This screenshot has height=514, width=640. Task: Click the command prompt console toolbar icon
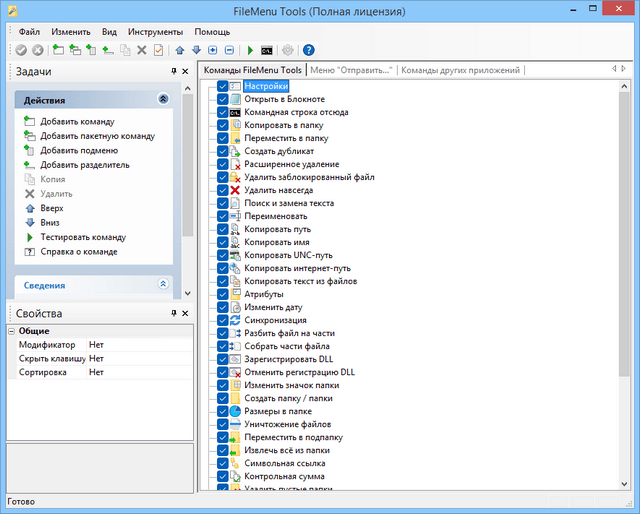tap(267, 50)
